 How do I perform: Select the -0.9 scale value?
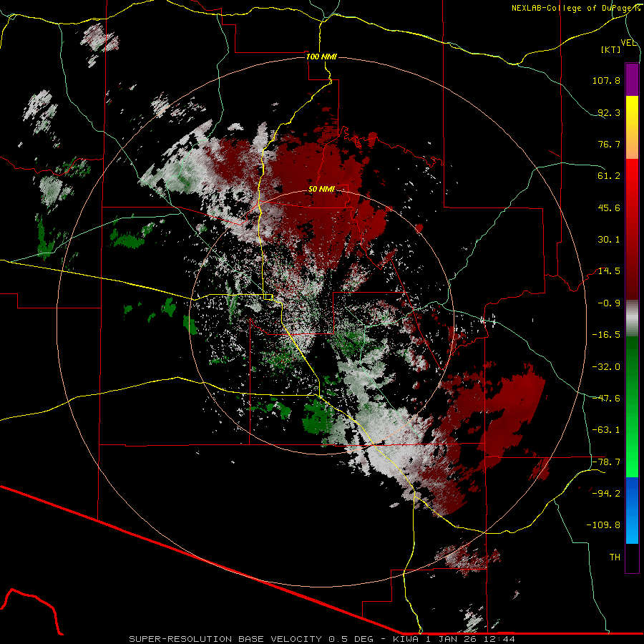(609, 303)
